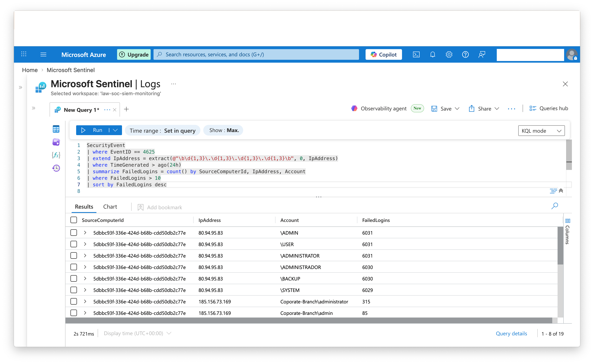The image size is (594, 364).
Task: Click the horizontal scrollbar below the results
Action: (309, 320)
